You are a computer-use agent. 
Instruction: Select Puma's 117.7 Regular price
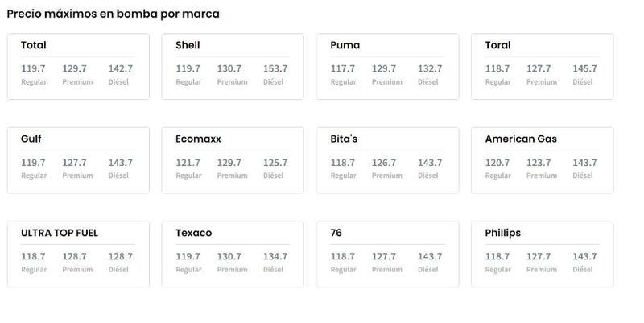tap(343, 69)
